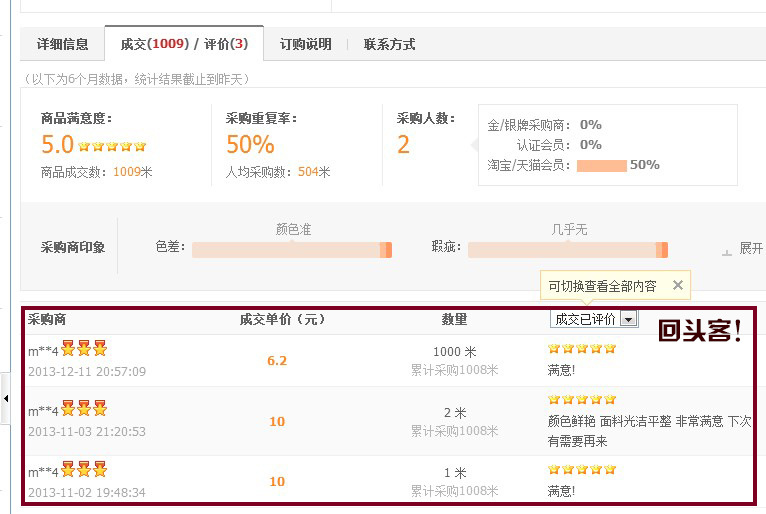The width and height of the screenshot is (766, 514).
Task: Click star rating of 颜色鲜艳 review
Action: (582, 400)
